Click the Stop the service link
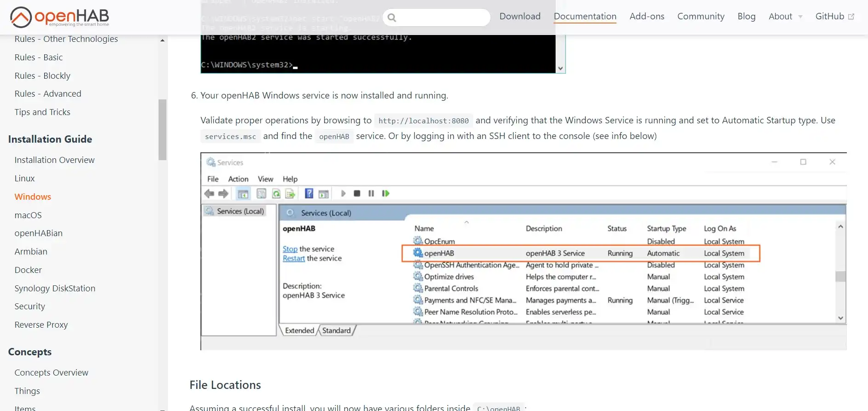Image resolution: width=868 pixels, height=411 pixels. click(x=290, y=249)
